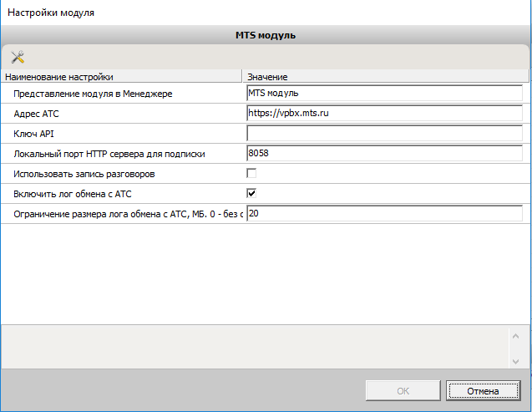
Task: Focus the empty 'Ключ API' input field
Action: click(x=385, y=134)
